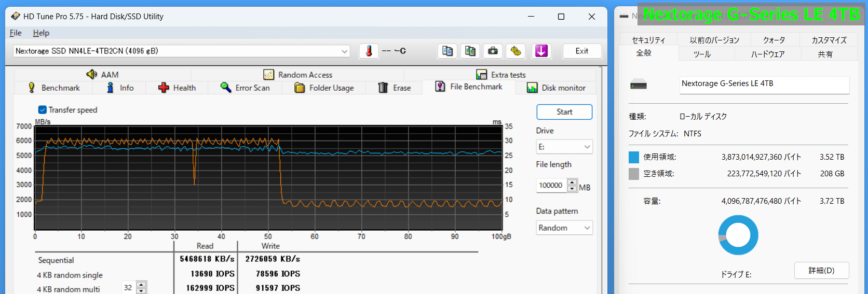Open the Drive E: dropdown
Screen dimensions: 868x294
[x=564, y=147]
